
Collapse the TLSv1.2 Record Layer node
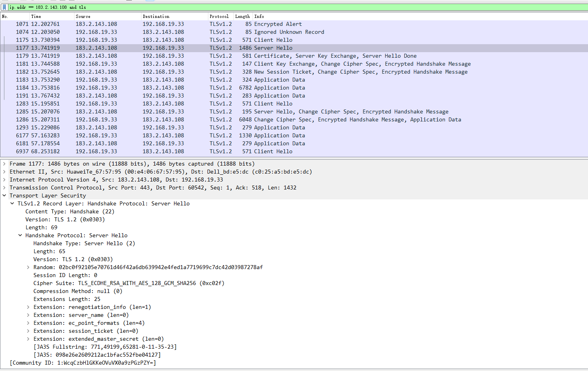coord(12,203)
